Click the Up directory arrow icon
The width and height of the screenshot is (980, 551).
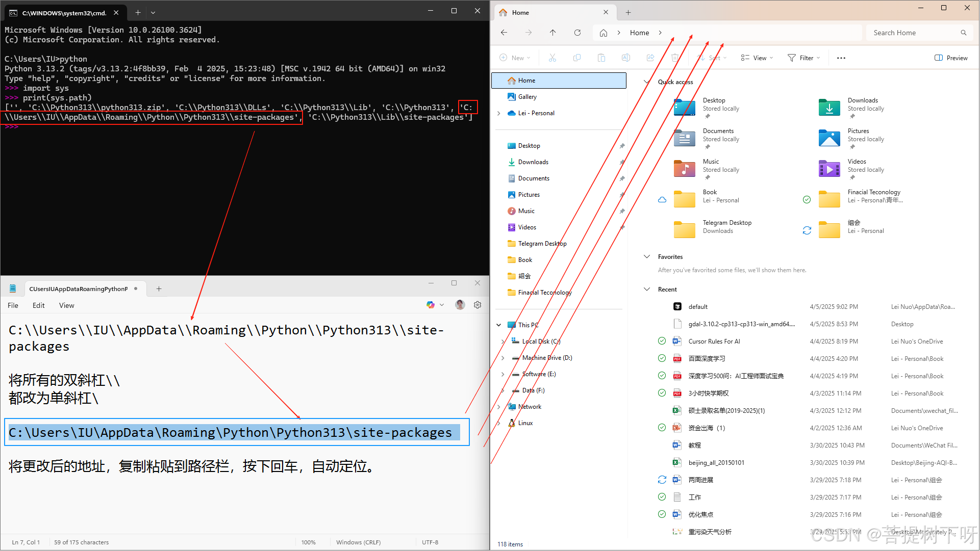553,33
